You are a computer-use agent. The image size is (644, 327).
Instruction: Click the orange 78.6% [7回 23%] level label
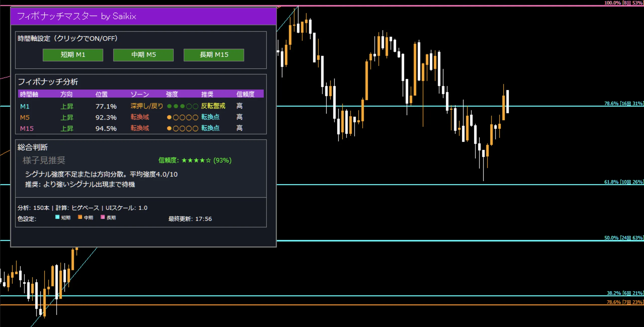(x=625, y=302)
